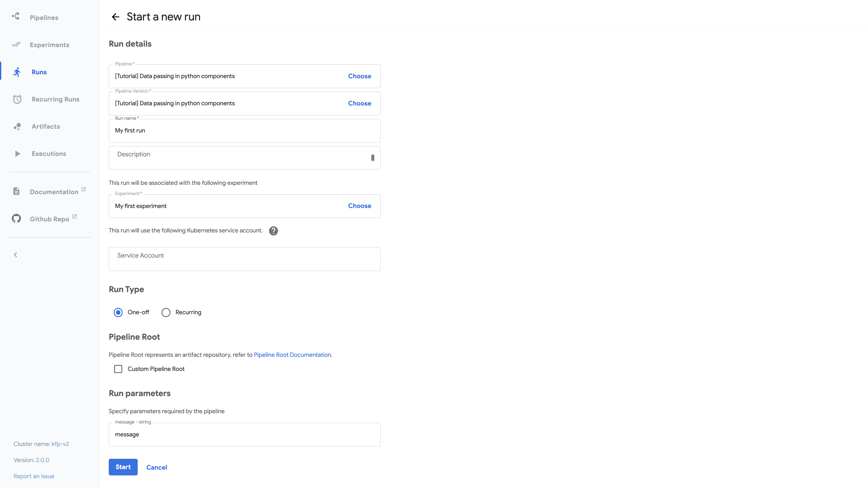Click the collapse sidebar arrow icon

click(x=16, y=255)
